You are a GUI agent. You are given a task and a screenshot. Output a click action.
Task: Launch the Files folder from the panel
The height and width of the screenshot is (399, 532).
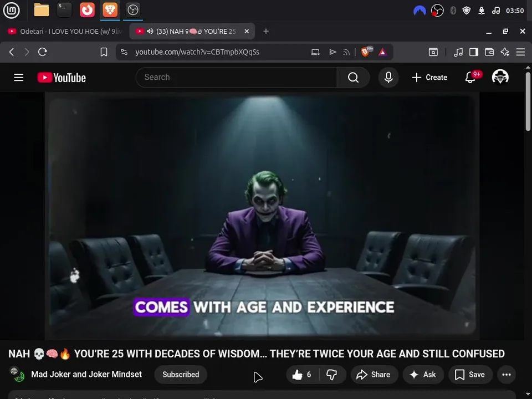(42, 10)
